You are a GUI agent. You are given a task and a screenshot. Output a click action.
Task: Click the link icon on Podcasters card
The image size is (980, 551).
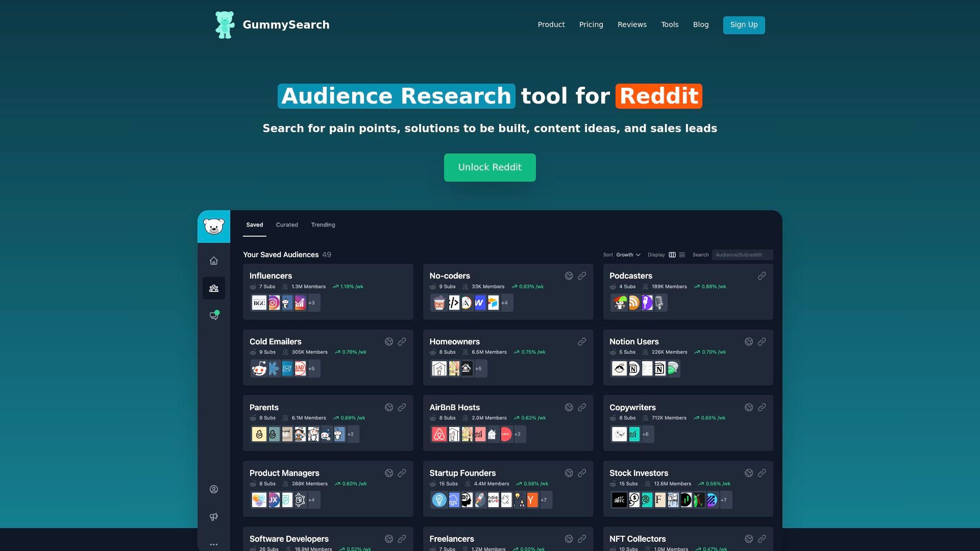(762, 276)
